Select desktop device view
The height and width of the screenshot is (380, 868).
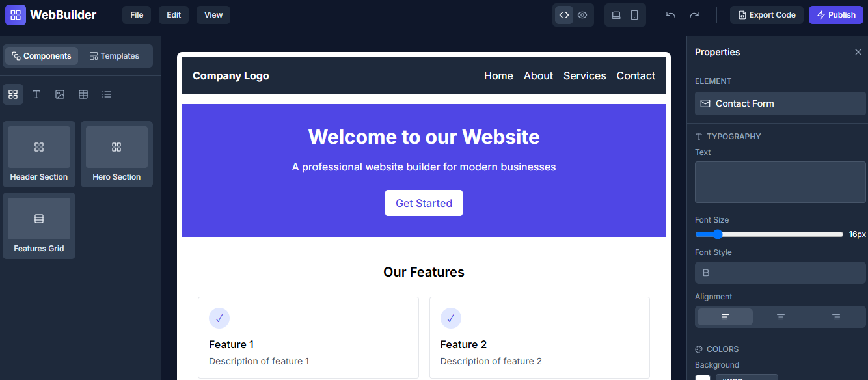point(616,15)
